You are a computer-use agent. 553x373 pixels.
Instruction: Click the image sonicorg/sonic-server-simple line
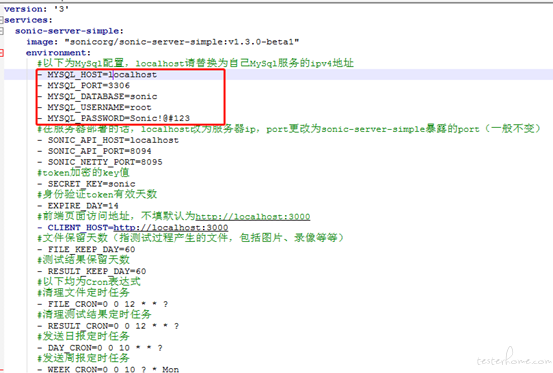pyautogui.click(x=163, y=42)
